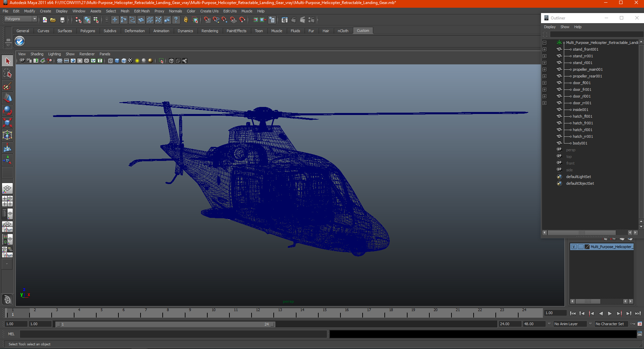644x349 pixels.
Task: Click the layer color swatch box
Action: coord(587,247)
